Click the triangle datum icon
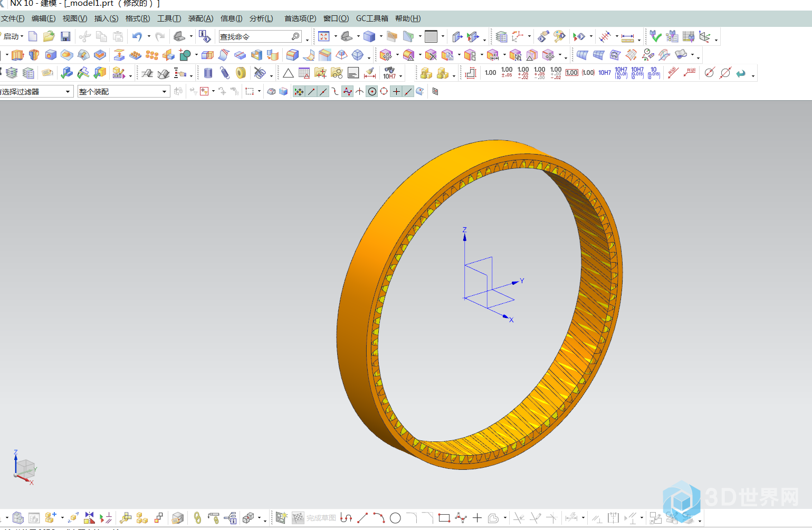This screenshot has width=812, height=530. tap(288, 73)
